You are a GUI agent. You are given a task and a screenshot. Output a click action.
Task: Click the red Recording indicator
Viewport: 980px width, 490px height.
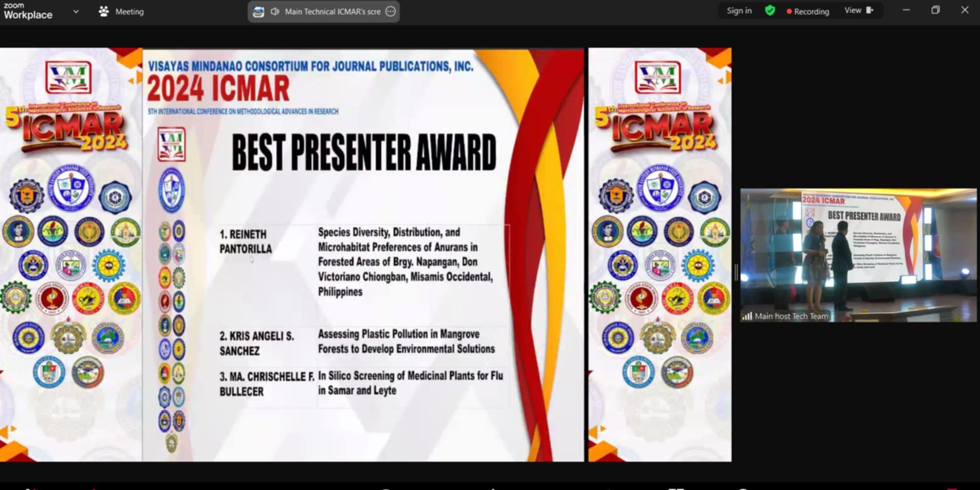807,11
